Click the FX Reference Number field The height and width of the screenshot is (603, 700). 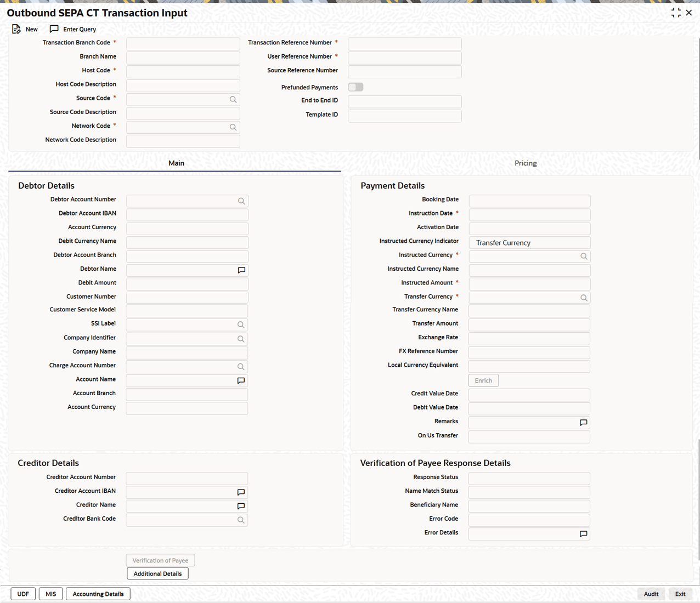tap(529, 352)
